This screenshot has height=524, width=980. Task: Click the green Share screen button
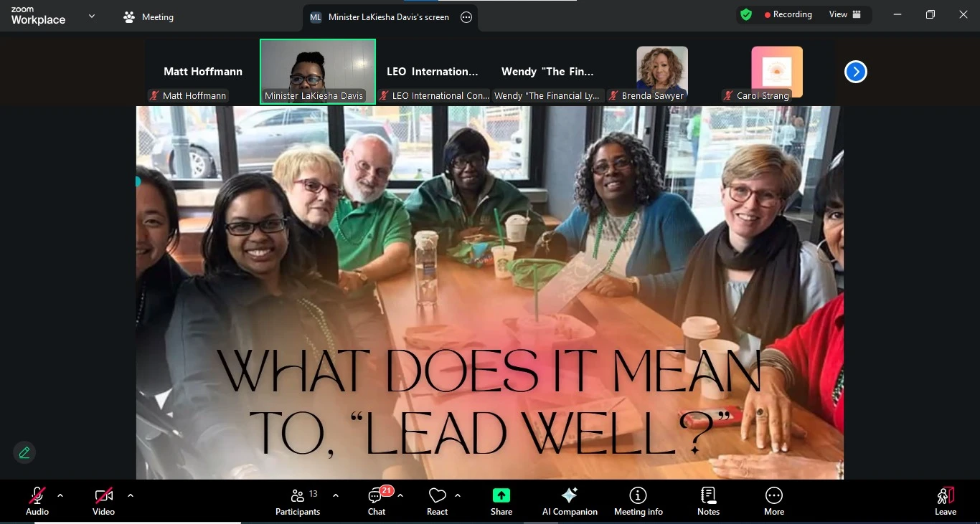click(x=501, y=501)
